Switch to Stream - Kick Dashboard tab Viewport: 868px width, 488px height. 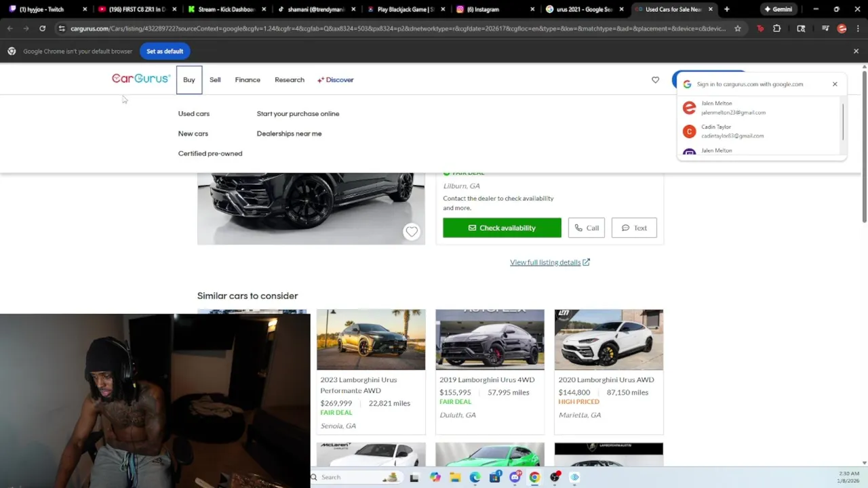(x=226, y=9)
